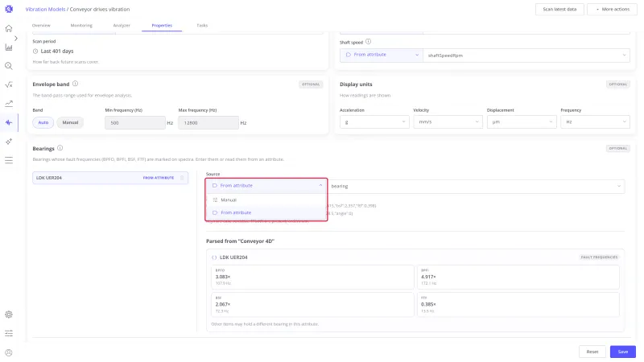Open the Displacement units dropdown
The height and width of the screenshot is (362, 644).
(x=522, y=122)
